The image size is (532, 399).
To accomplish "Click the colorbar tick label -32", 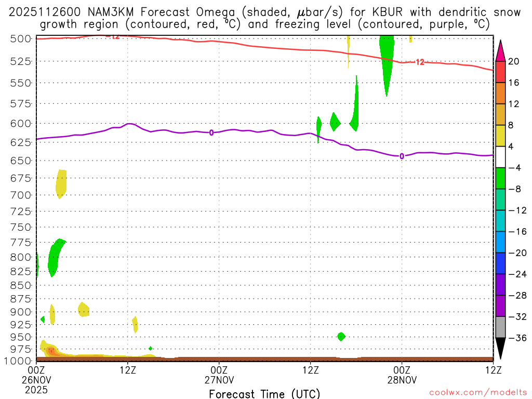I will coord(517,316).
